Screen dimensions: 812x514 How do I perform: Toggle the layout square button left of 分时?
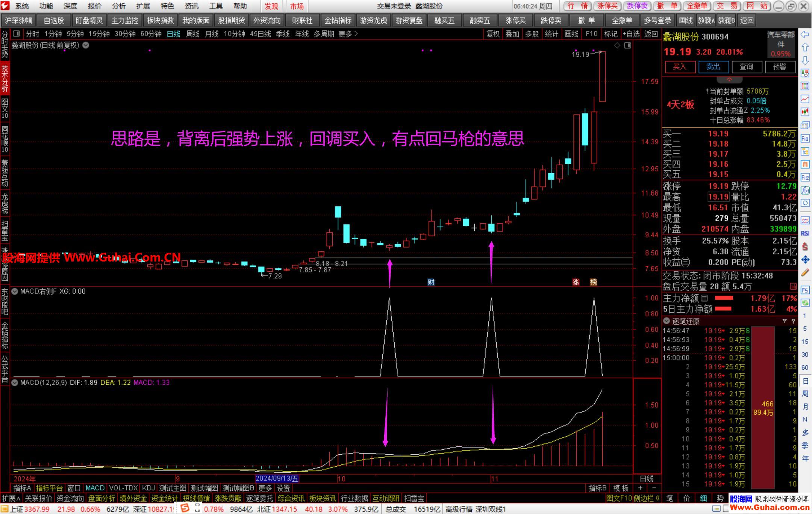(x=16, y=34)
